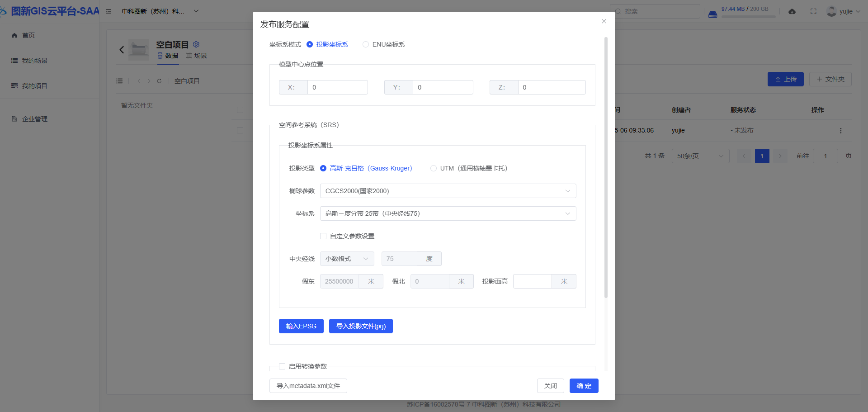The image size is (868, 412).
Task: Click the sidebar collapse hamburger icon
Action: (x=108, y=11)
